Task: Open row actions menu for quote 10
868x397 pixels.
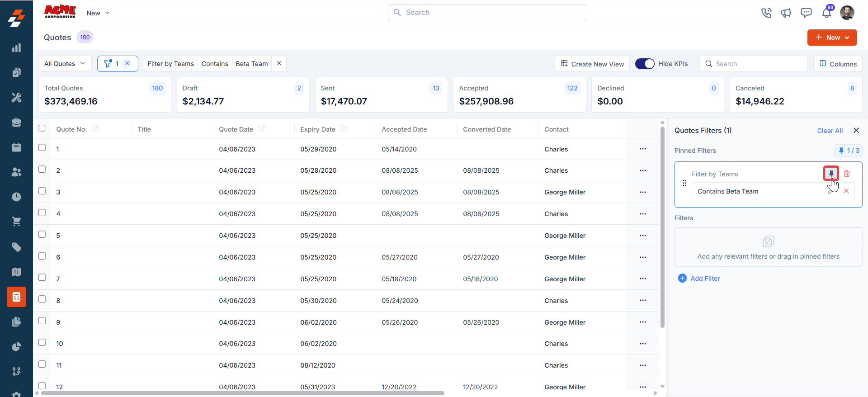Action: [x=643, y=344]
